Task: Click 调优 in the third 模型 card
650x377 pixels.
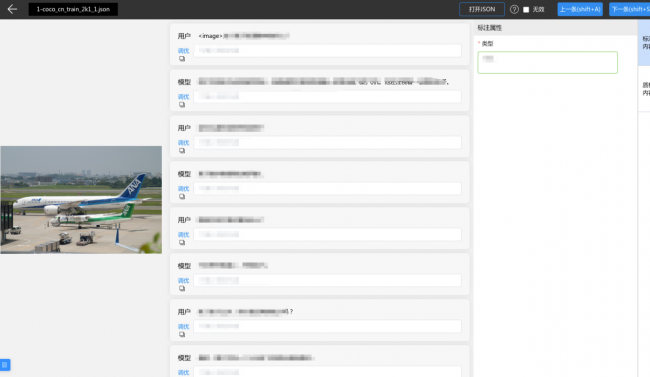Action: (183, 281)
